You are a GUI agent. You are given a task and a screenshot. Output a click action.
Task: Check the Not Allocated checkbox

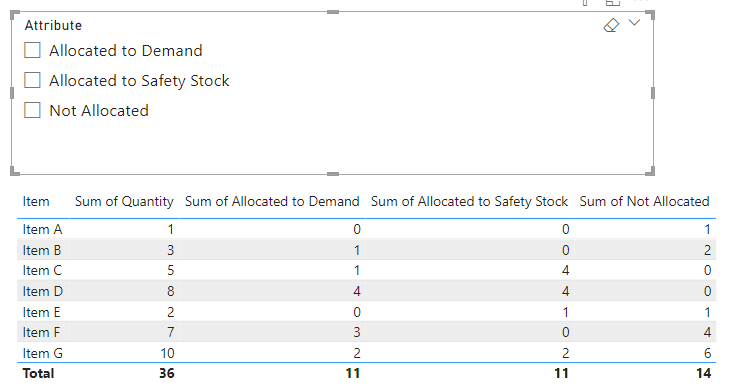coord(32,110)
